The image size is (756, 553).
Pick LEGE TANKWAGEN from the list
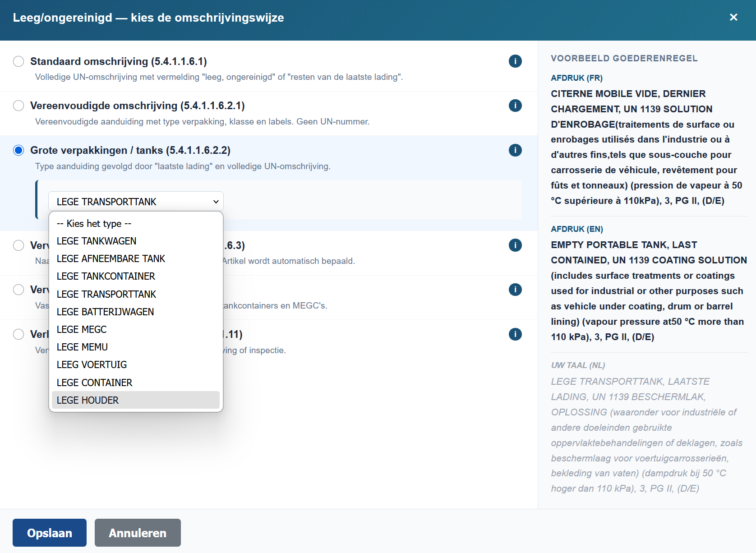pyautogui.click(x=97, y=241)
